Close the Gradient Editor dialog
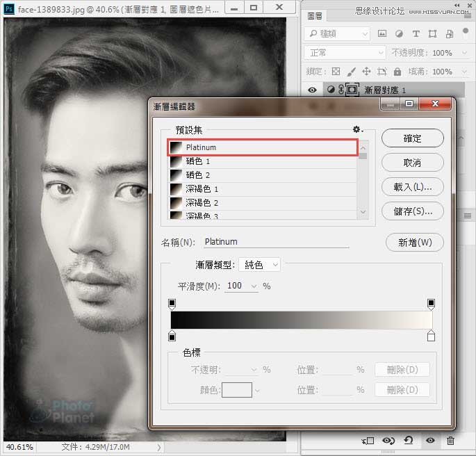The height and width of the screenshot is (456, 476). coord(435,104)
